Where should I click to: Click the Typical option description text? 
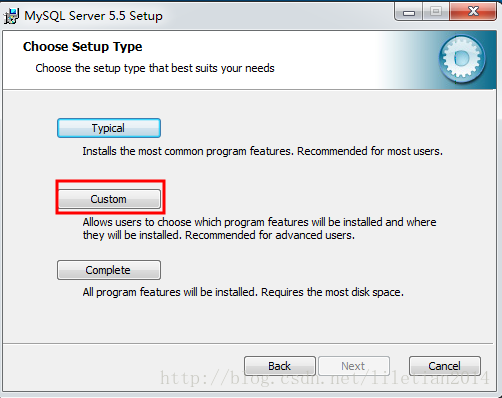click(x=263, y=151)
